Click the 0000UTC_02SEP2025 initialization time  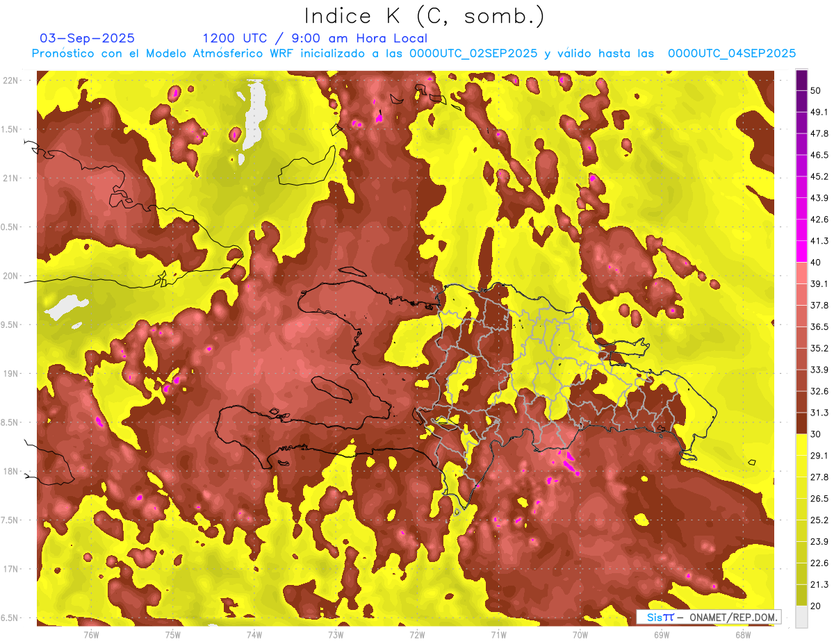(473, 53)
